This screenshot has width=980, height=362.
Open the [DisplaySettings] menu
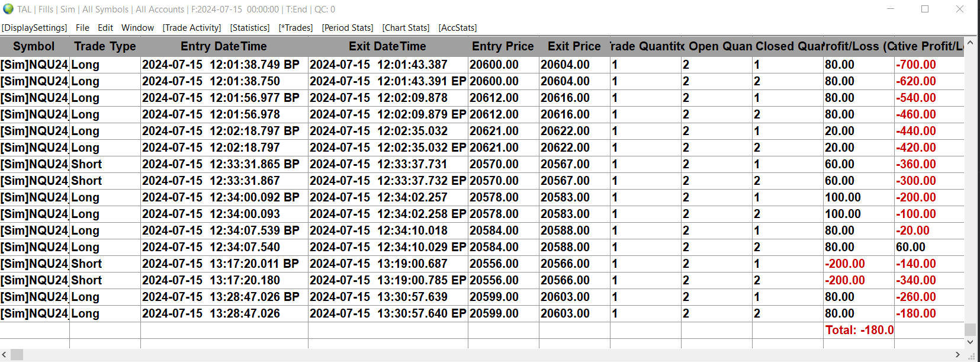point(34,28)
